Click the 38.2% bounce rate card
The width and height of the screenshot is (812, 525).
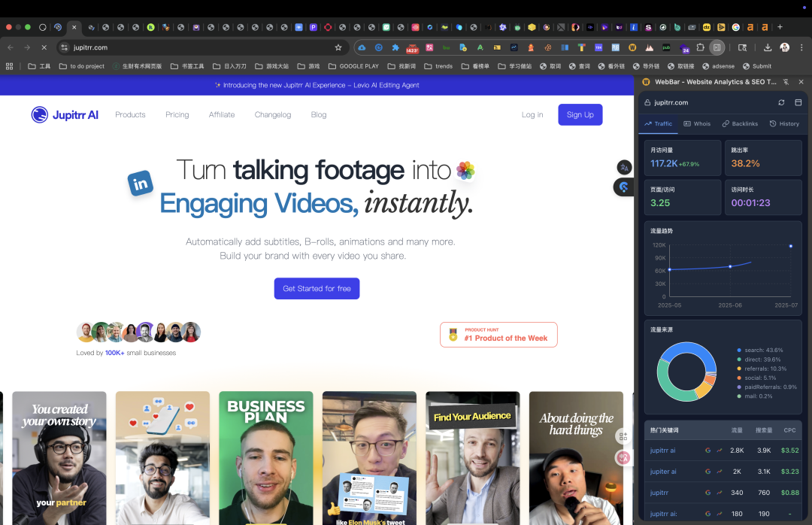[763, 158]
